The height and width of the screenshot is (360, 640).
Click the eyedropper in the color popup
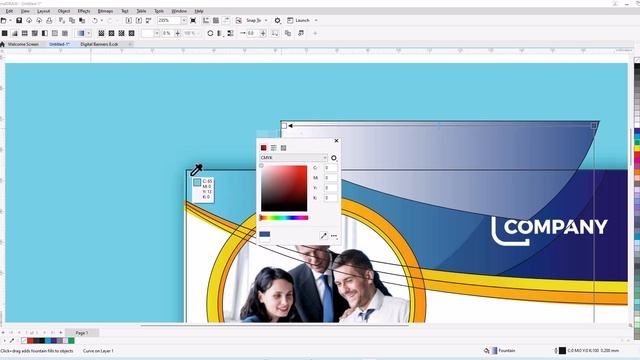coord(324,236)
